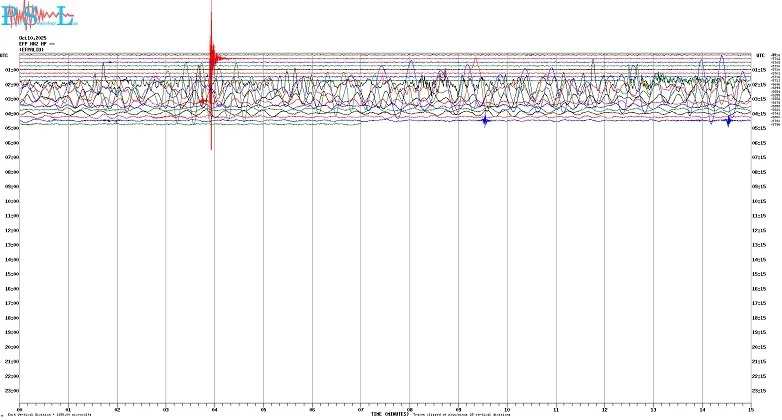Screen dimensions: 782x420
Task: Click the UTC label at top right
Action: pyautogui.click(x=760, y=55)
